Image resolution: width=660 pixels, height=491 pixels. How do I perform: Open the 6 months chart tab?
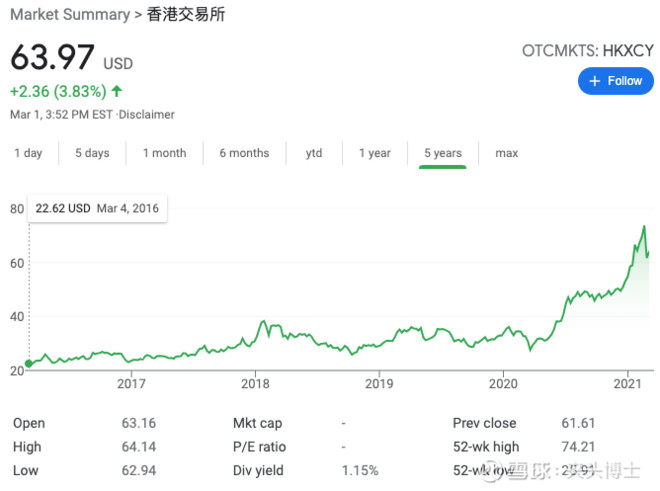click(x=244, y=153)
